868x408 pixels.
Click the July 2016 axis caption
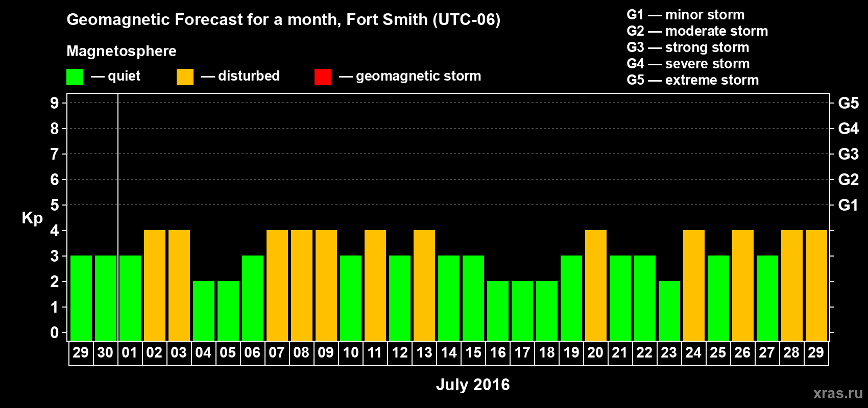pyautogui.click(x=473, y=385)
